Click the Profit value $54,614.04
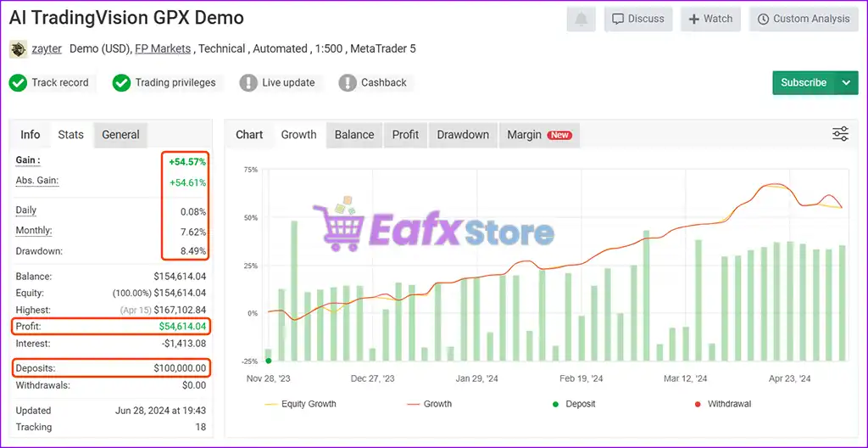 [183, 327]
